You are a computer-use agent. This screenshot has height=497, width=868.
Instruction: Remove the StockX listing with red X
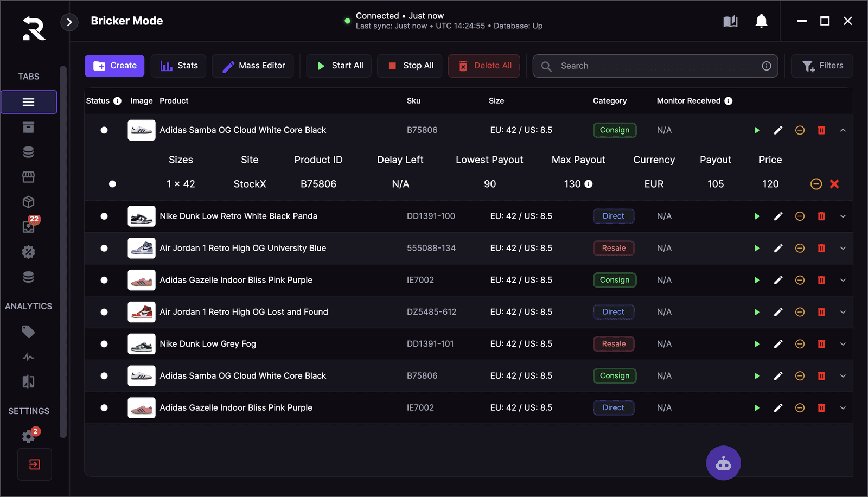834,184
